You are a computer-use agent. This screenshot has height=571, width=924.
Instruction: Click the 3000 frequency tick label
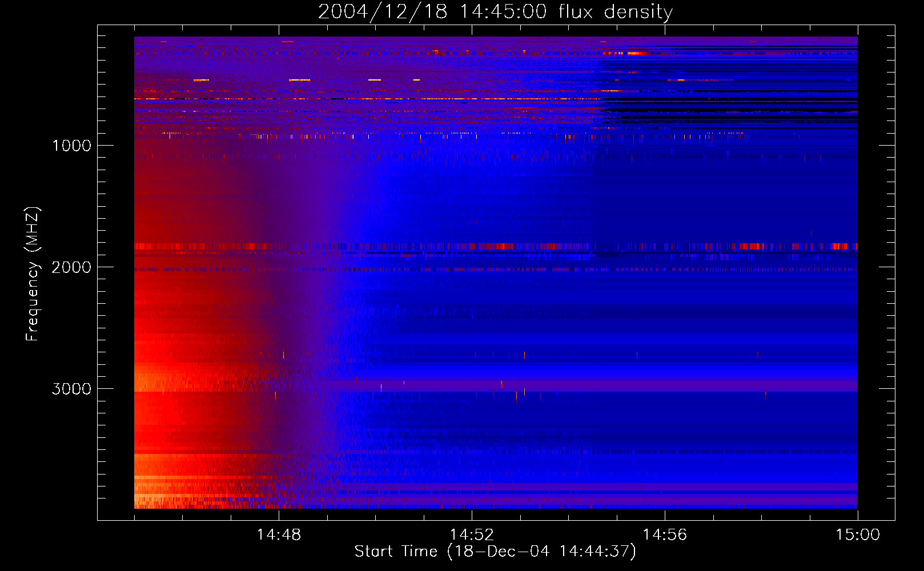[x=71, y=389]
